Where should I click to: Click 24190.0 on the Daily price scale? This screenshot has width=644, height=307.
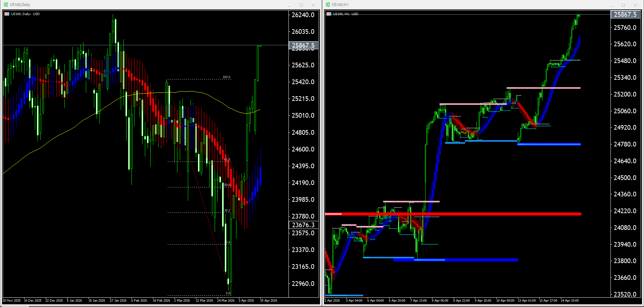(303, 183)
